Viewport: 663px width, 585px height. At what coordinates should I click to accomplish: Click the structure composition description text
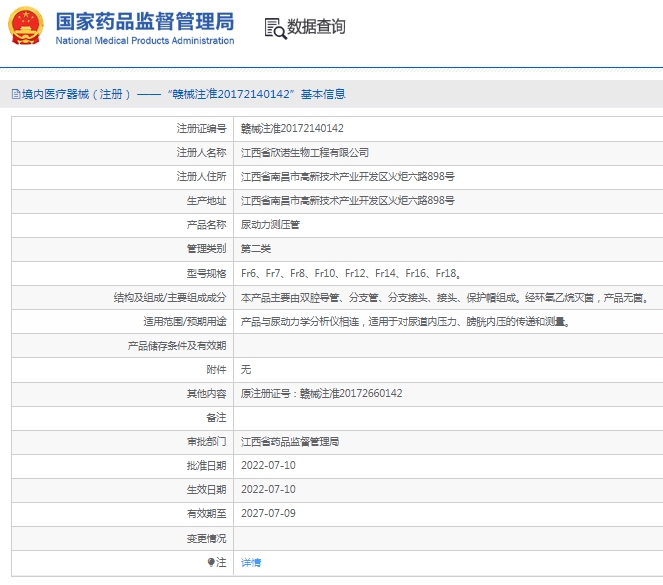pyautogui.click(x=444, y=298)
